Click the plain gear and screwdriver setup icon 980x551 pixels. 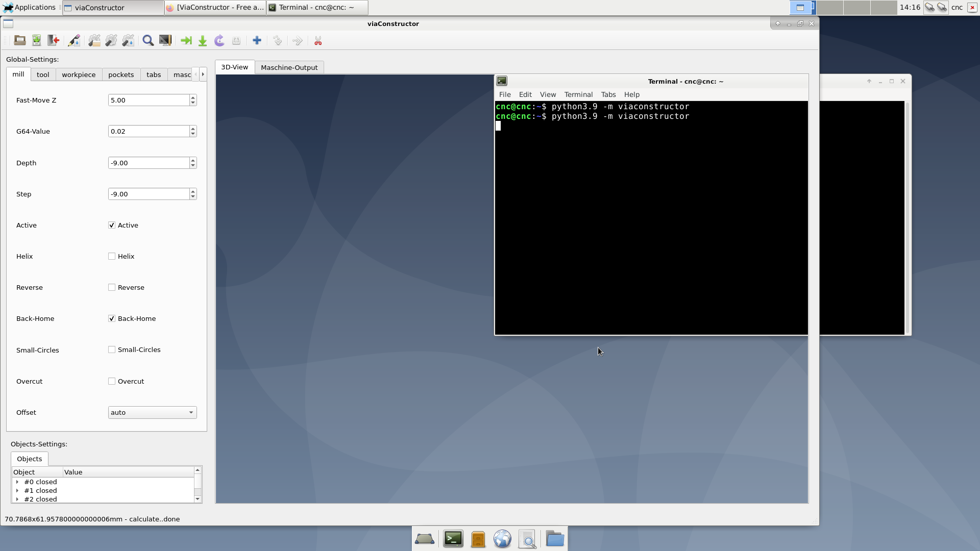111,41
